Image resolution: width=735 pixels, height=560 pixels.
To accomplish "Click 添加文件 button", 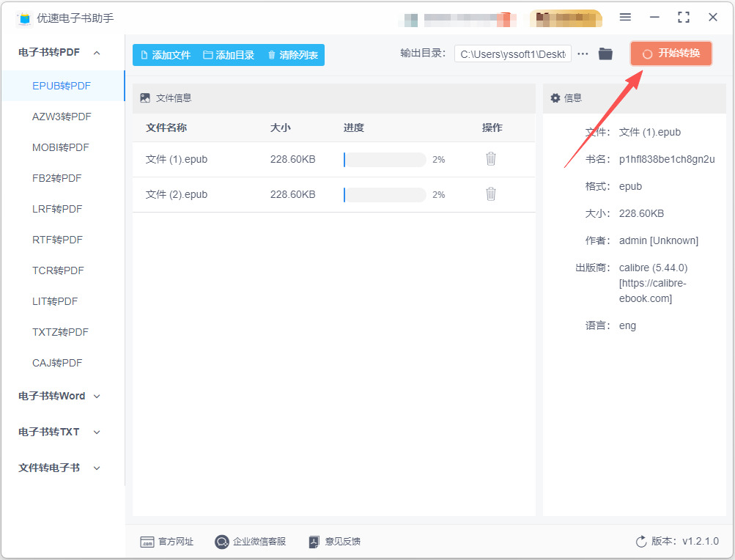I will point(166,55).
